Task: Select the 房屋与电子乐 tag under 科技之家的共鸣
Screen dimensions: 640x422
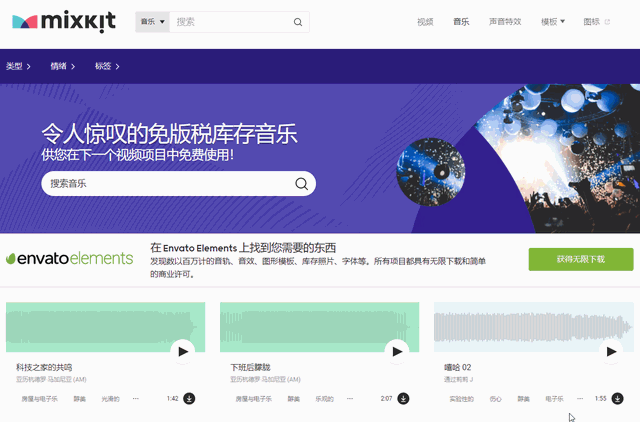Action: (40, 399)
